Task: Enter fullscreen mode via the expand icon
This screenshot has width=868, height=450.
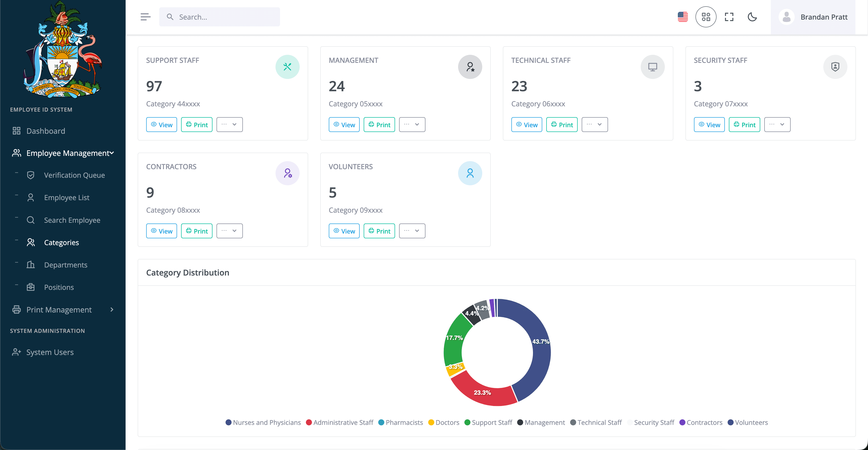Action: (729, 17)
